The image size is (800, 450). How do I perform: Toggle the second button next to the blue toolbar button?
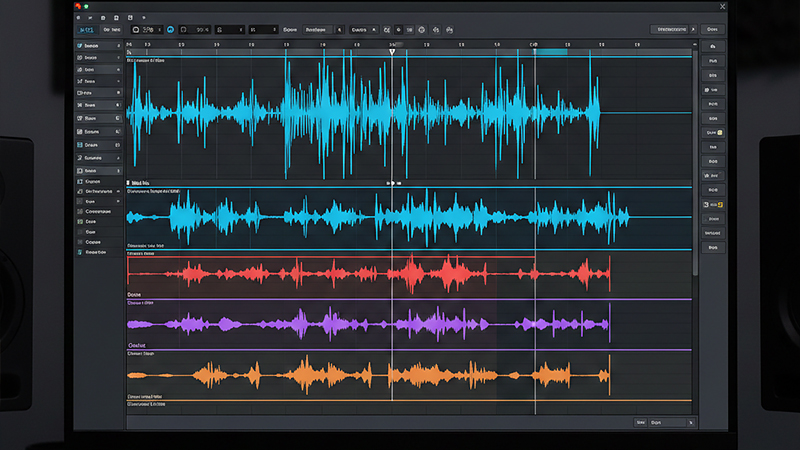[x=113, y=30]
